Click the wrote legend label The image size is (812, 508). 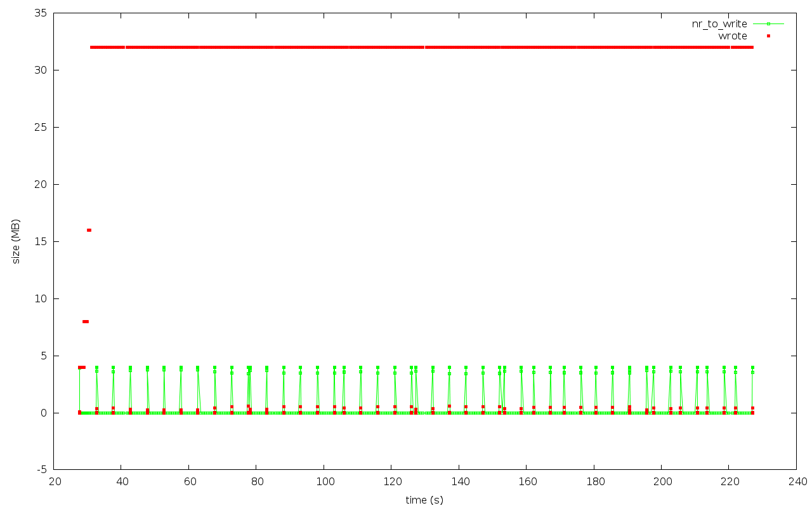point(733,36)
